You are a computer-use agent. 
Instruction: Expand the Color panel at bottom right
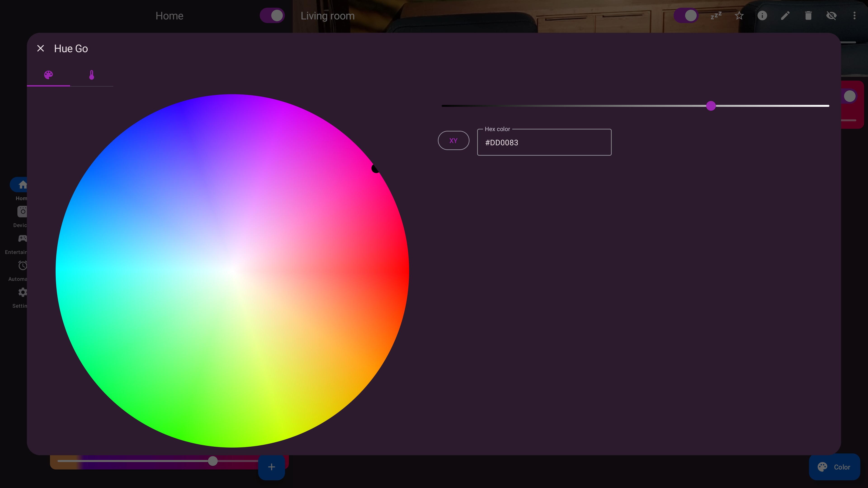click(x=835, y=467)
